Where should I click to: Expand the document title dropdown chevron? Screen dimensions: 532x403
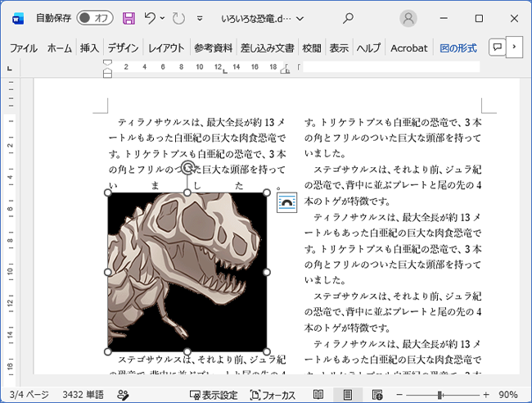pos(300,19)
